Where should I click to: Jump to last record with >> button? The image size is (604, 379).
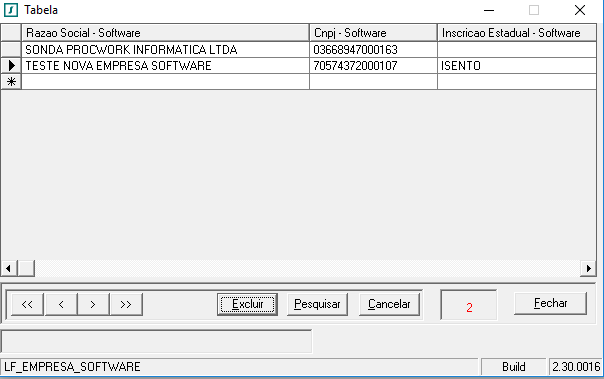pos(126,304)
